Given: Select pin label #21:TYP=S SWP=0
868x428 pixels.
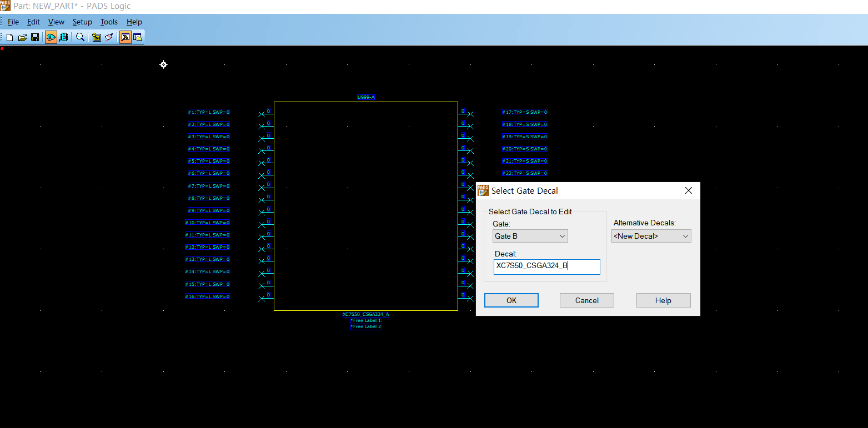Looking at the screenshot, I should pos(525,161).
